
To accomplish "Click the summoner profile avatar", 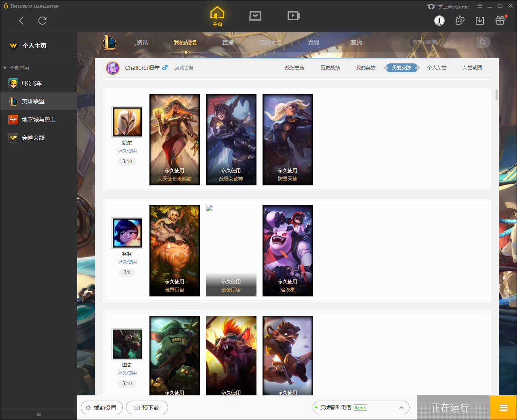I will 113,68.
